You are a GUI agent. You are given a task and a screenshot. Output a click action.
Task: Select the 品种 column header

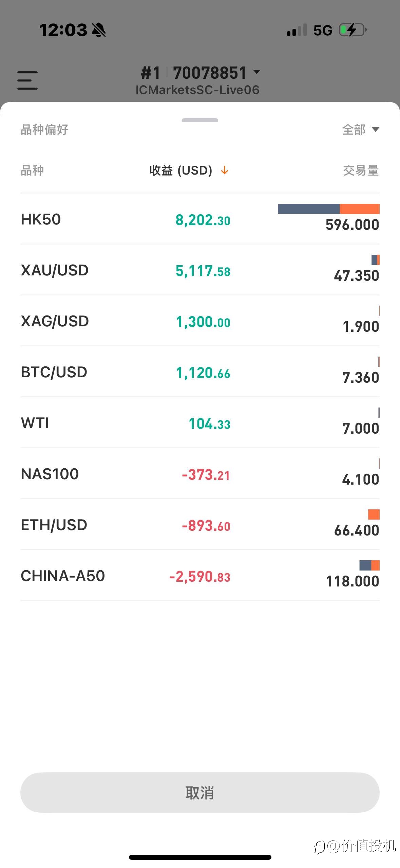tap(32, 170)
